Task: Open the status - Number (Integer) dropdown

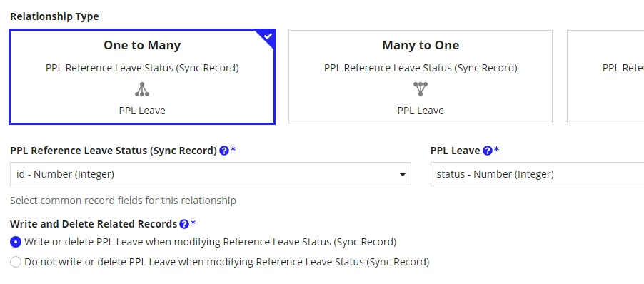Action: (537, 174)
